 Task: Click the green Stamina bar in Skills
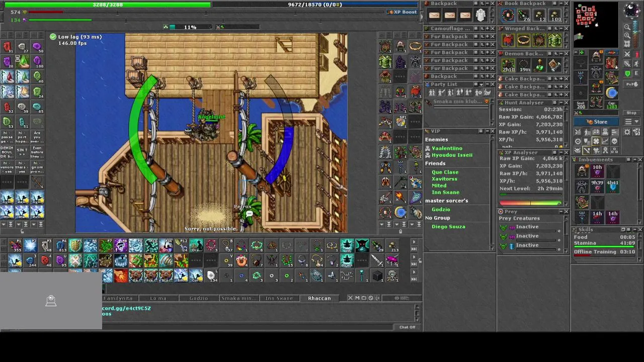point(604,247)
